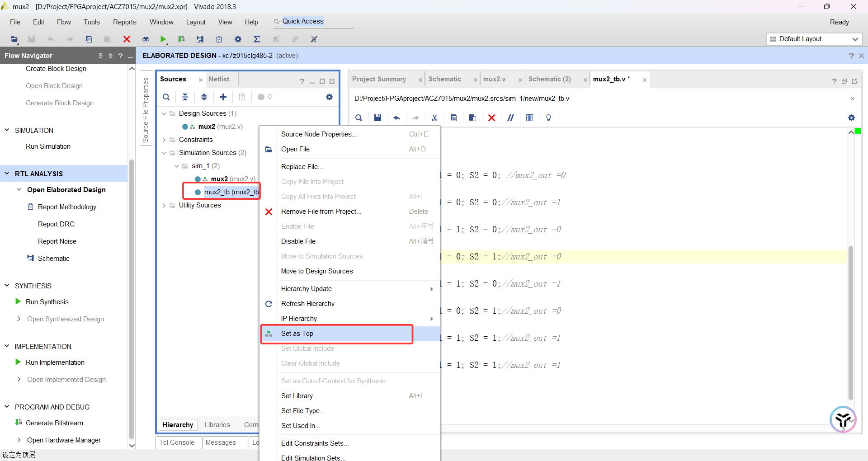Click the clipboard Reports toolbar icon
The image size is (868, 461).
point(219,39)
